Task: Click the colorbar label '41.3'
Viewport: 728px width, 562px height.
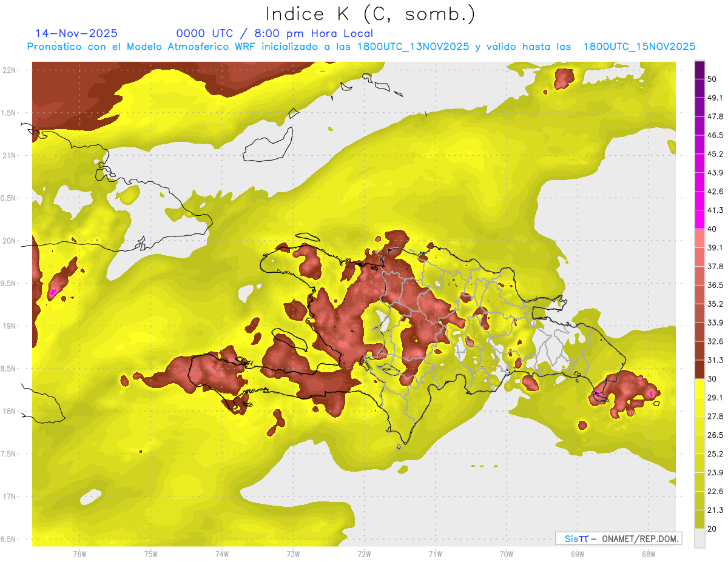Action: [715, 210]
